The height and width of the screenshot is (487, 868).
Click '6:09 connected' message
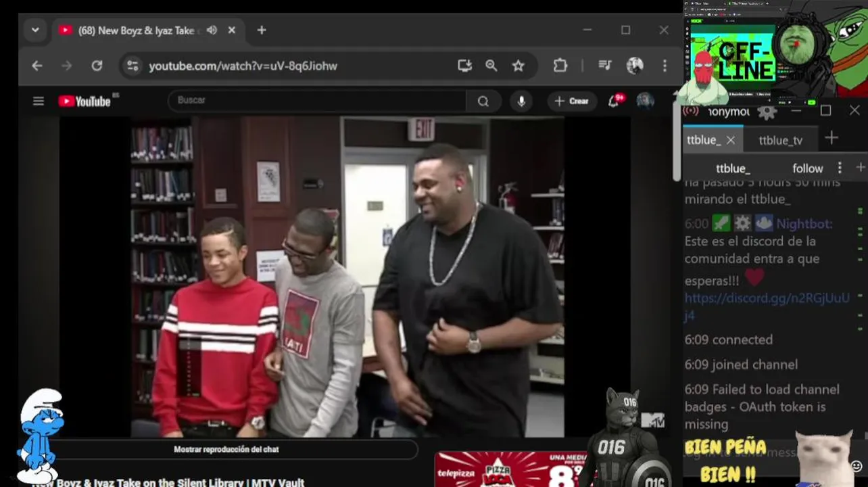point(728,340)
